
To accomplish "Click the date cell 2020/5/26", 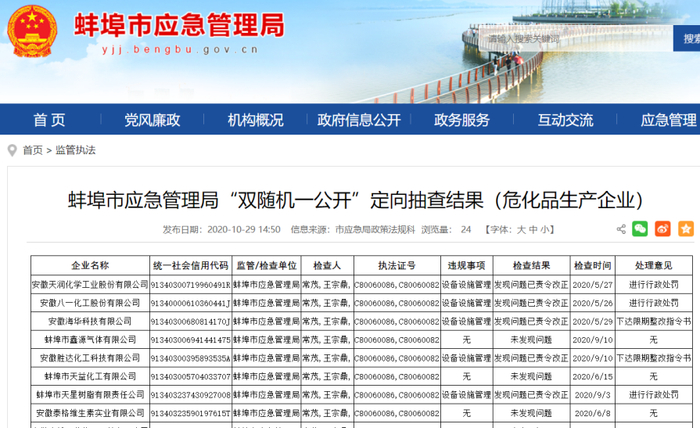I will click(592, 303).
